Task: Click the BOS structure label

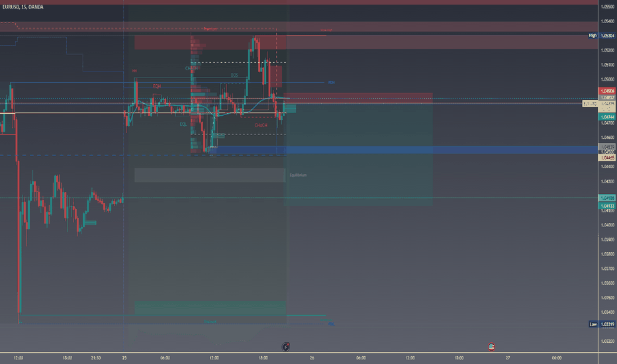Action: [x=234, y=75]
